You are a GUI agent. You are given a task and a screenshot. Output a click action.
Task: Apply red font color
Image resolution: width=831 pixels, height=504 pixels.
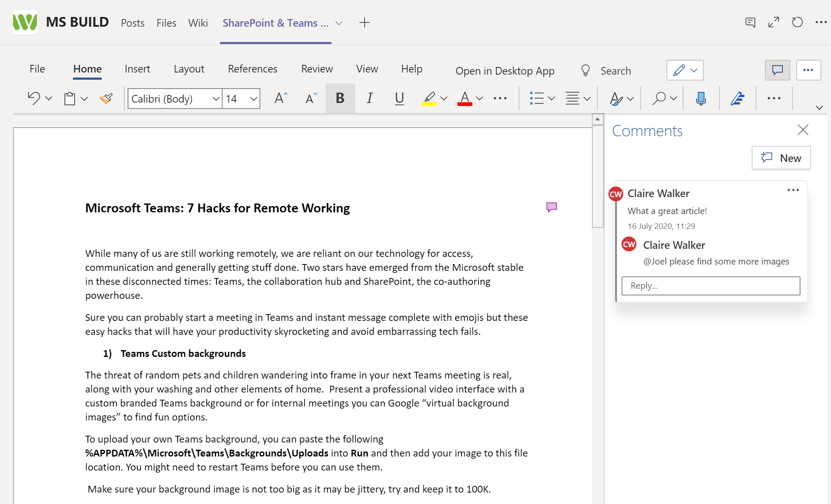coord(465,98)
